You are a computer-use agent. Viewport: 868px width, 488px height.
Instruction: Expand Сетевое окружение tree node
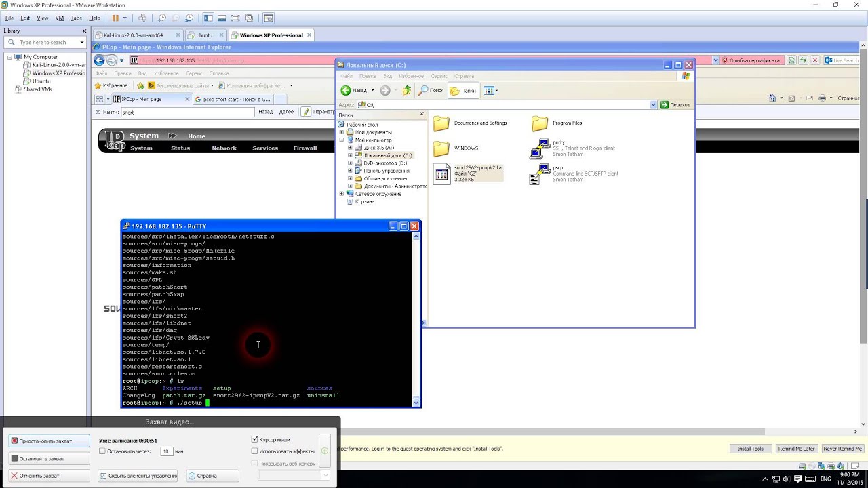pos(342,194)
